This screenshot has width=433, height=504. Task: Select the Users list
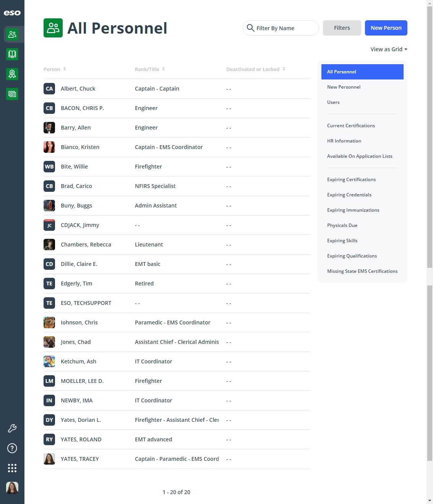tap(362, 102)
